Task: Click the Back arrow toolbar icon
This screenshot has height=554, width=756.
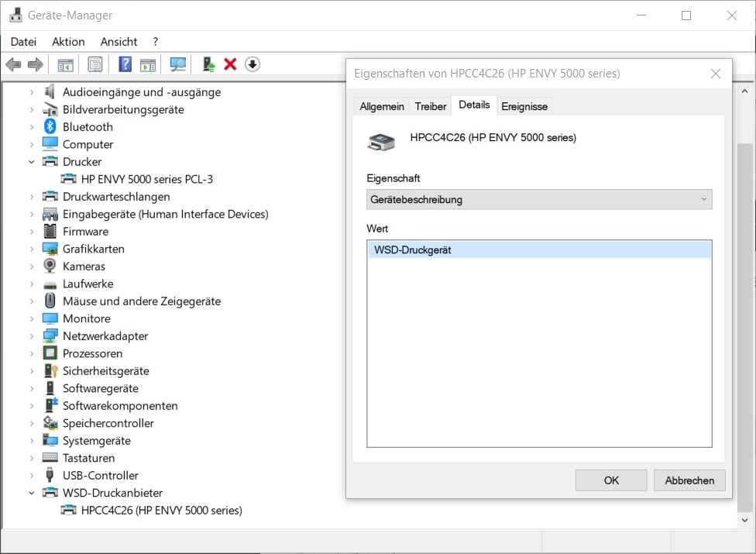Action: [13, 64]
